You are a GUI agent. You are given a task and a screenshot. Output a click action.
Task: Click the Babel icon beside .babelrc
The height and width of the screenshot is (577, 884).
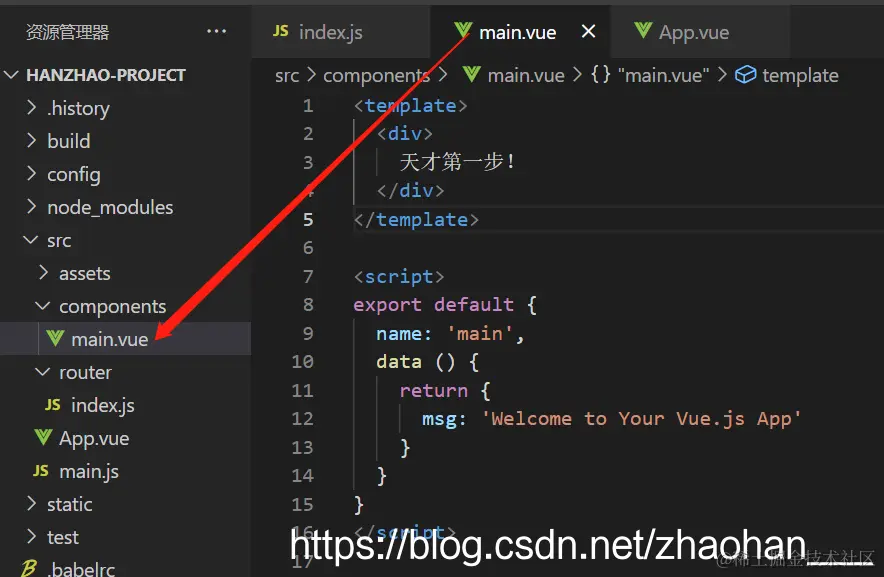click(x=29, y=568)
